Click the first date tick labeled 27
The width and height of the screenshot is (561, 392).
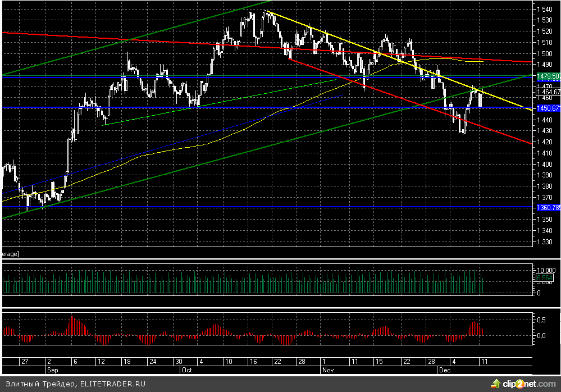tap(24, 362)
